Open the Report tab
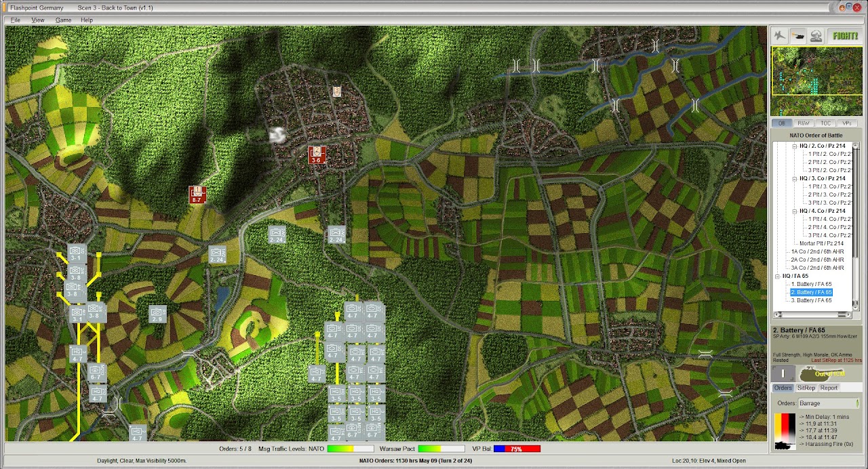 (x=829, y=388)
